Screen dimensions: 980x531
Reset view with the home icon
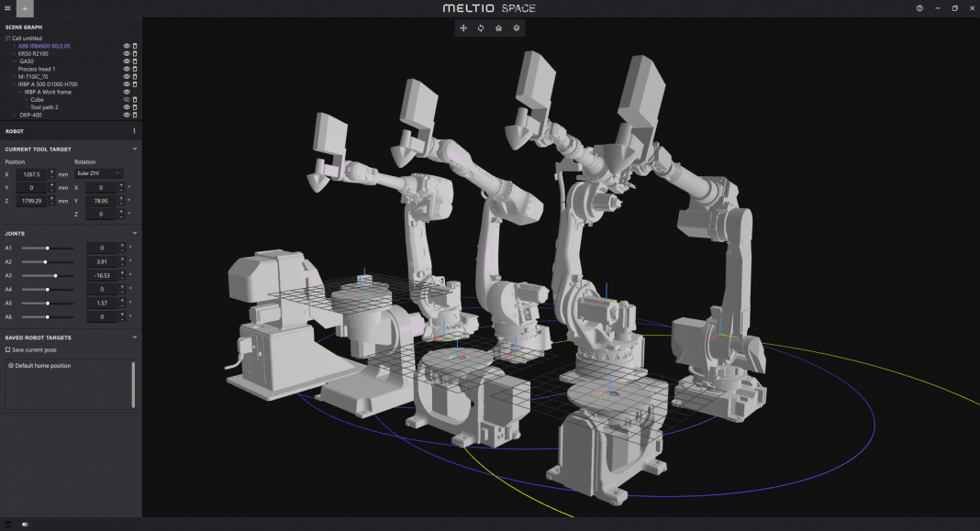(x=498, y=28)
